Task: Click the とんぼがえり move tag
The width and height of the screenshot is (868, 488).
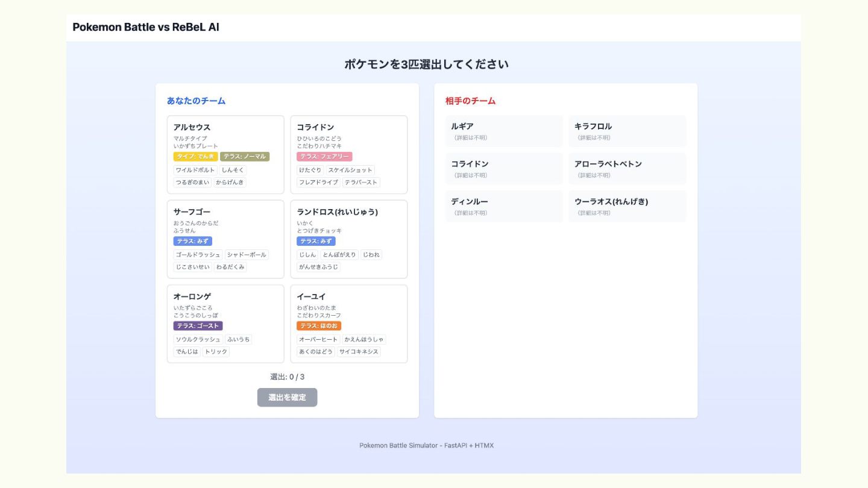Action: pos(339,255)
